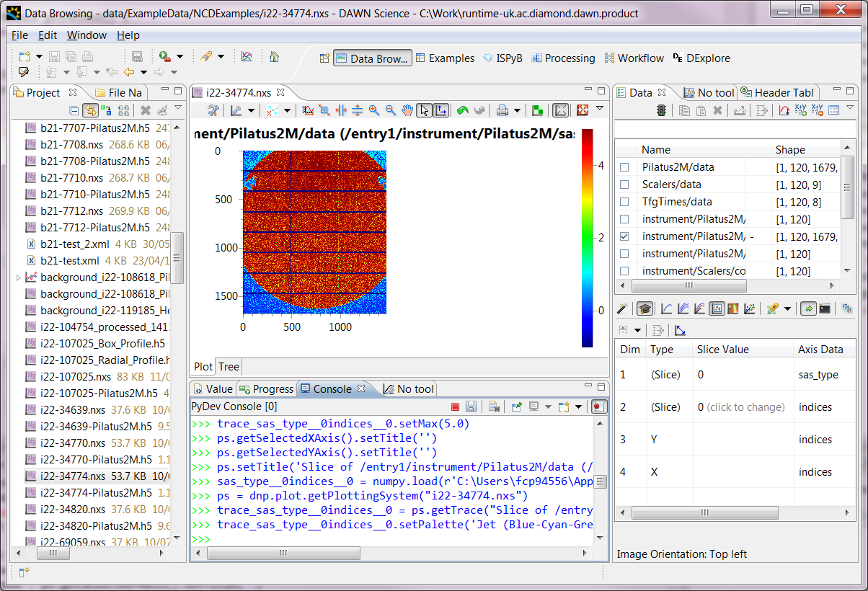Toggle the TfgTimes/data checkbox
This screenshot has width=868, height=591.
[624, 202]
